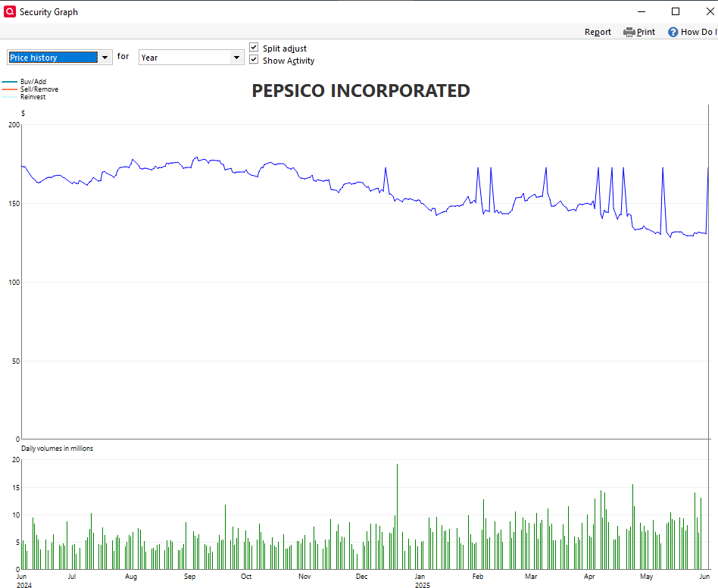Click the Nov month axis label
Image resolution: width=718 pixels, height=588 pixels.
(x=304, y=576)
